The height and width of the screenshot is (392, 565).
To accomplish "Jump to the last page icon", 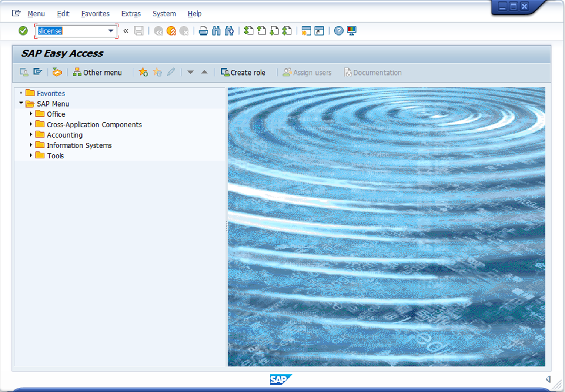I will coord(287,31).
